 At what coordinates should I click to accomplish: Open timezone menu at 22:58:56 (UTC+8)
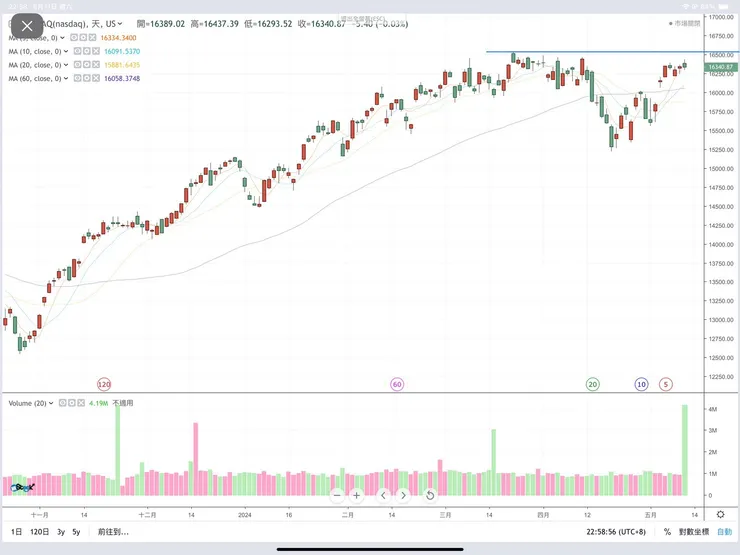[616, 532]
